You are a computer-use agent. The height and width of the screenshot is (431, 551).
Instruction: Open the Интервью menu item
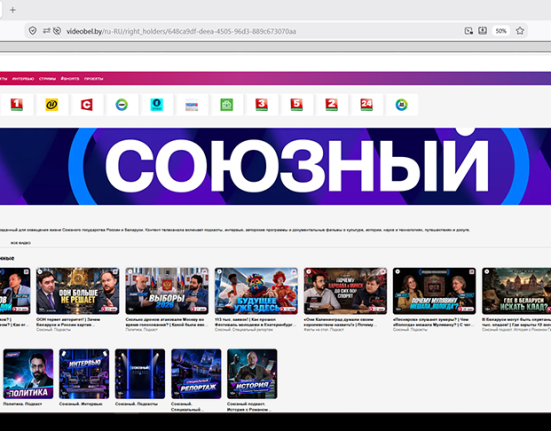23,79
